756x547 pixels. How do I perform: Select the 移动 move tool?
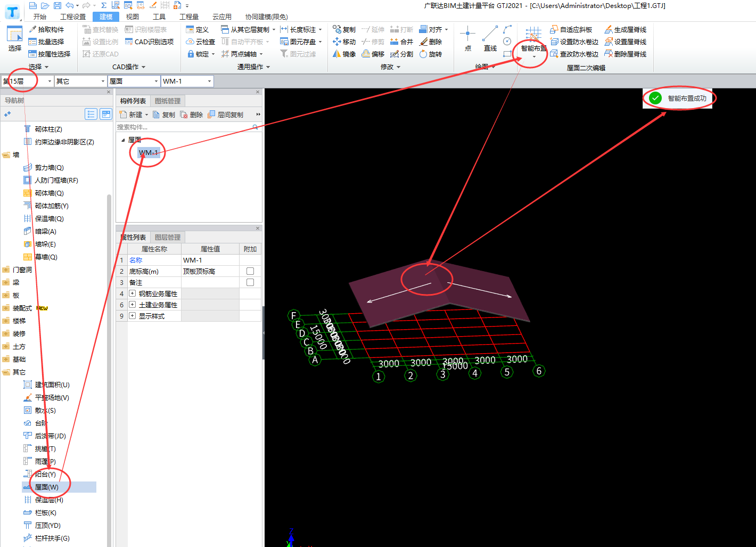point(344,42)
